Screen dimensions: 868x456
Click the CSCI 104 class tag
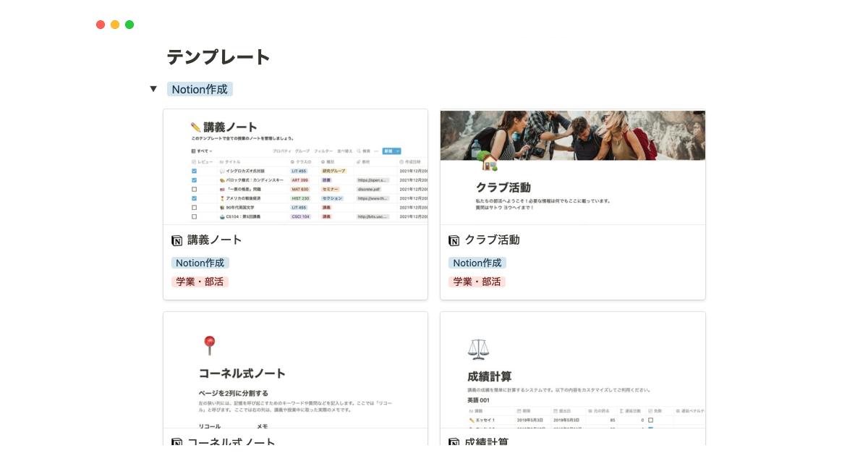[x=300, y=216]
